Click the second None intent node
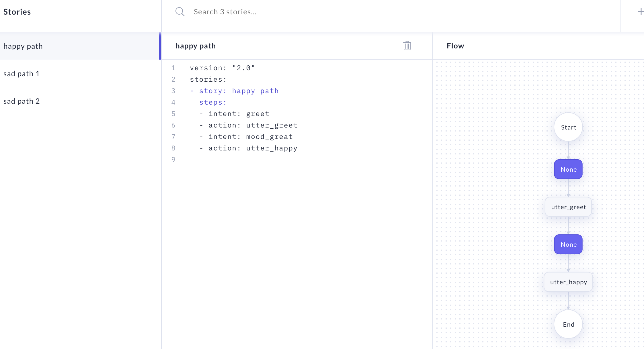The height and width of the screenshot is (349, 644). (x=568, y=244)
